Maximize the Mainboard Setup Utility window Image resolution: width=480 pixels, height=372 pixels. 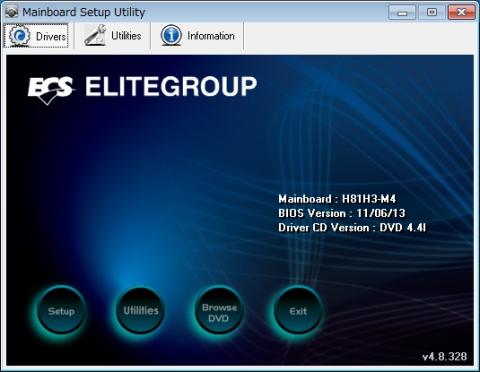[x=432, y=12]
